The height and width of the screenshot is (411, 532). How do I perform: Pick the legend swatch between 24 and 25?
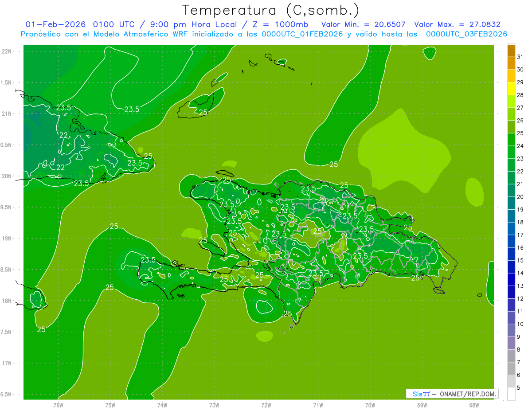pyautogui.click(x=511, y=140)
